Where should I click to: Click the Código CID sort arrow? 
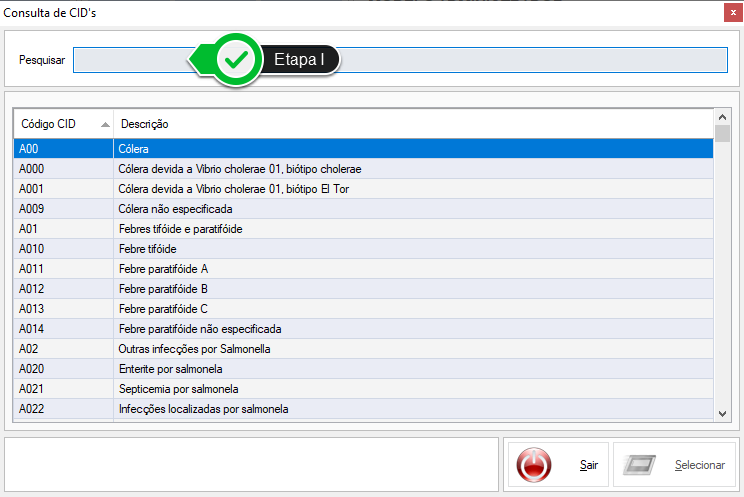pyautogui.click(x=105, y=125)
